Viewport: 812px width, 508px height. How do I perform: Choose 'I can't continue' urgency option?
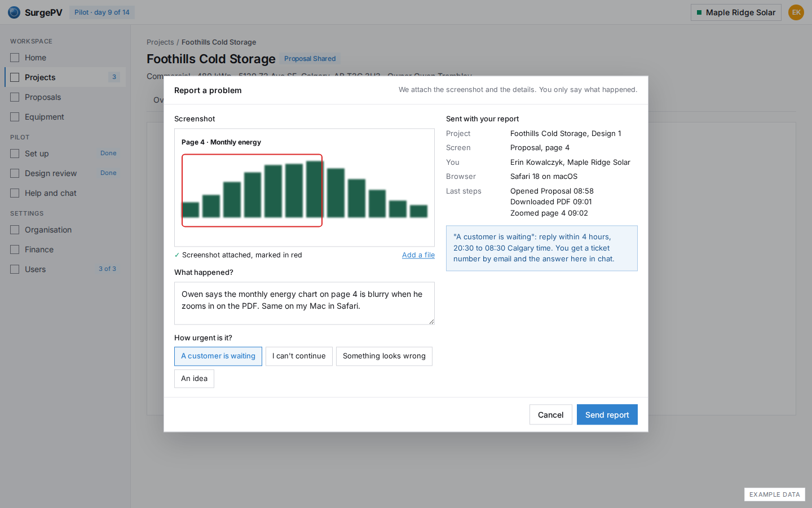(x=299, y=356)
